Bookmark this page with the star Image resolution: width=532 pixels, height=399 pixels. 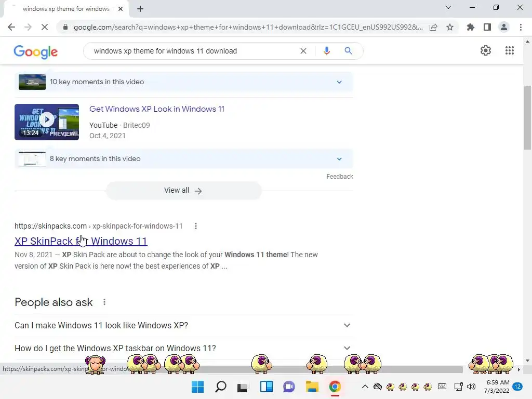point(450,27)
